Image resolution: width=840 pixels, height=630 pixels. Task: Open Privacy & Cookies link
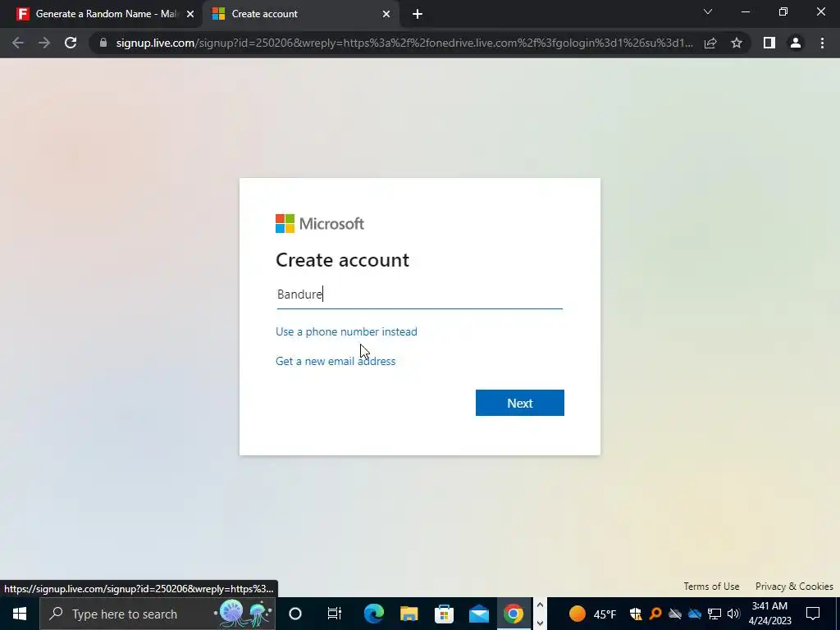coord(794,587)
